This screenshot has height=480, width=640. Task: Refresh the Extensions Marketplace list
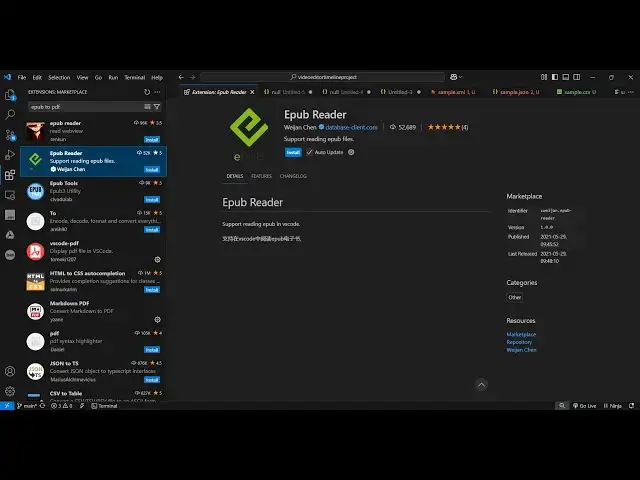[147, 92]
